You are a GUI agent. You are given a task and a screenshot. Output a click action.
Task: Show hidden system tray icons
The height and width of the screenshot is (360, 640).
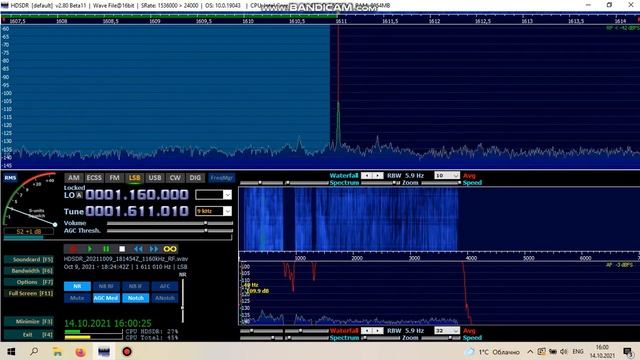click(530, 351)
